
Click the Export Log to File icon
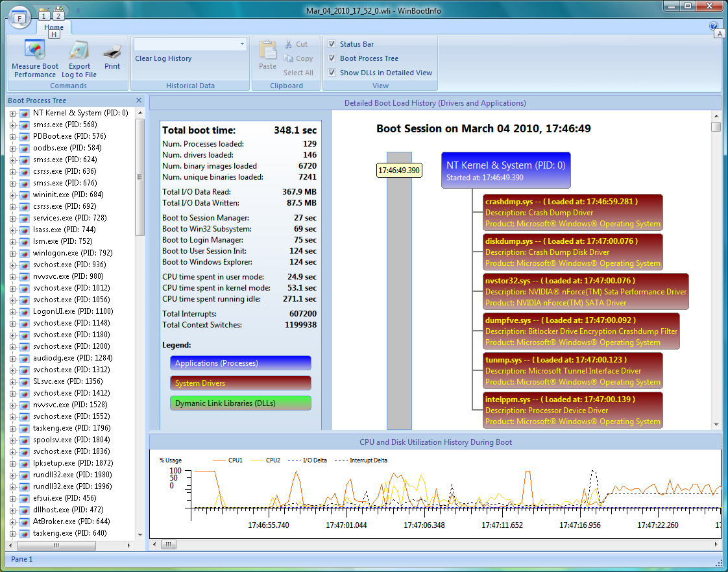tap(79, 50)
